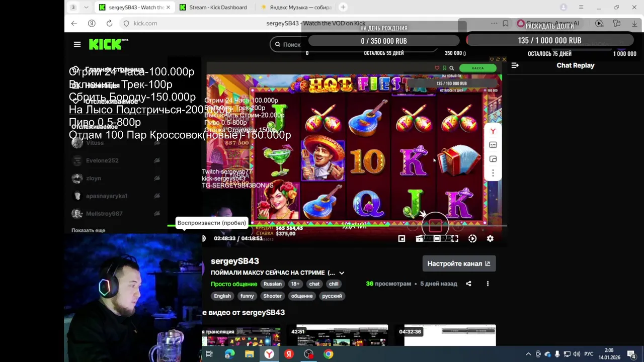The image size is (644, 362).
Task: Open Microsoft Edge from taskbar
Action: 229,354
